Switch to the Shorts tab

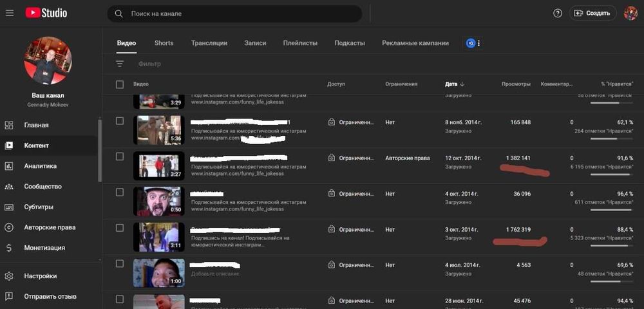(x=164, y=43)
